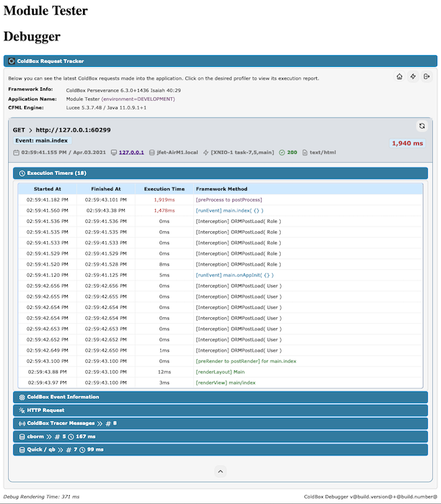The width and height of the screenshot is (441, 504).
Task: Click the Event: main.index badge
Action: point(42,140)
